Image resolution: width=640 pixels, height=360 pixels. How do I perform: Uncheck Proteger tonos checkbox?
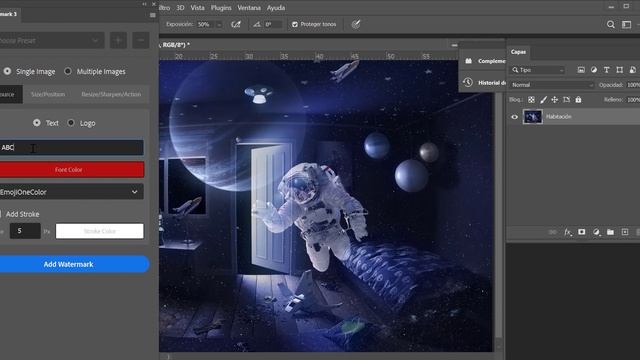pos(295,24)
